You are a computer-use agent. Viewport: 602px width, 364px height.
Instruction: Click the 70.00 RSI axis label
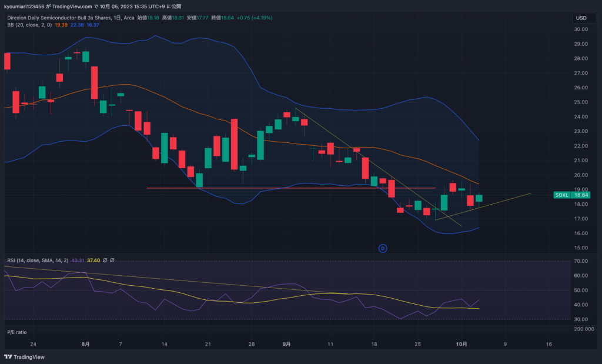[x=581, y=261]
